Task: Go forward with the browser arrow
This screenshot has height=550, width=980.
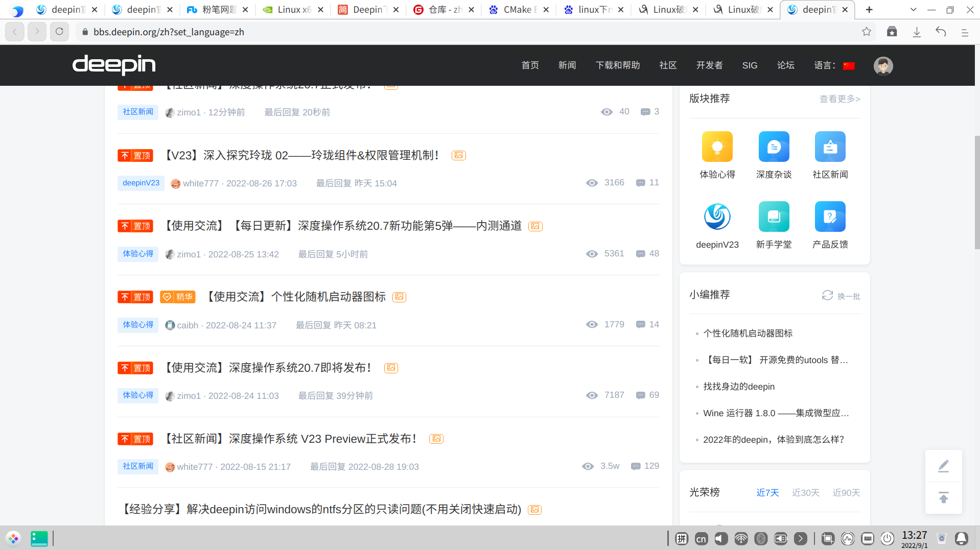Action: [37, 32]
